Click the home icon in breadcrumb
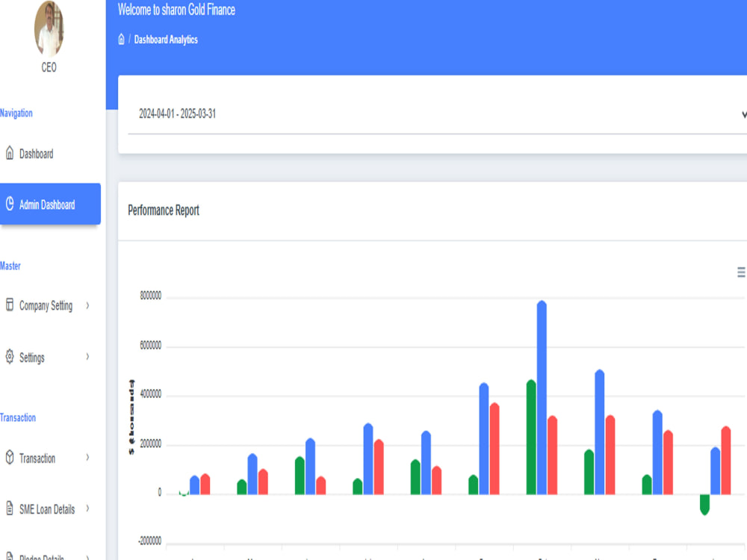Screen dimensions: 747x560 (x=122, y=40)
